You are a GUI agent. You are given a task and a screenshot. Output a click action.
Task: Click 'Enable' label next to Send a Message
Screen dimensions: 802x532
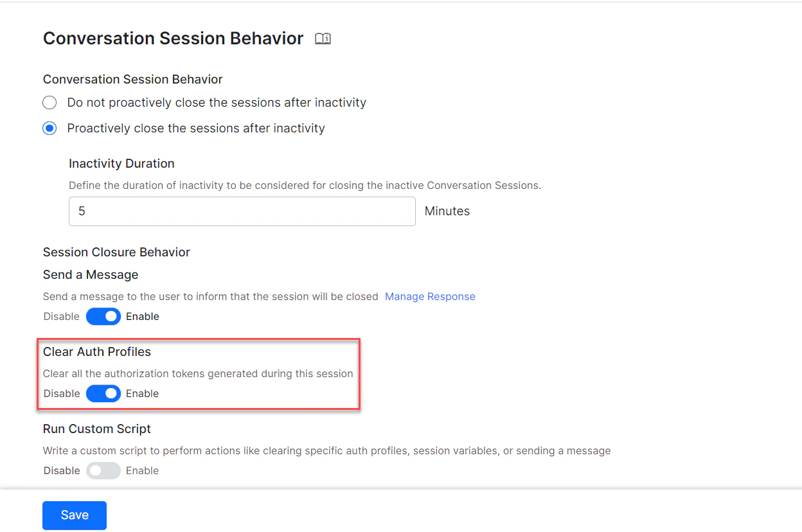tap(142, 316)
